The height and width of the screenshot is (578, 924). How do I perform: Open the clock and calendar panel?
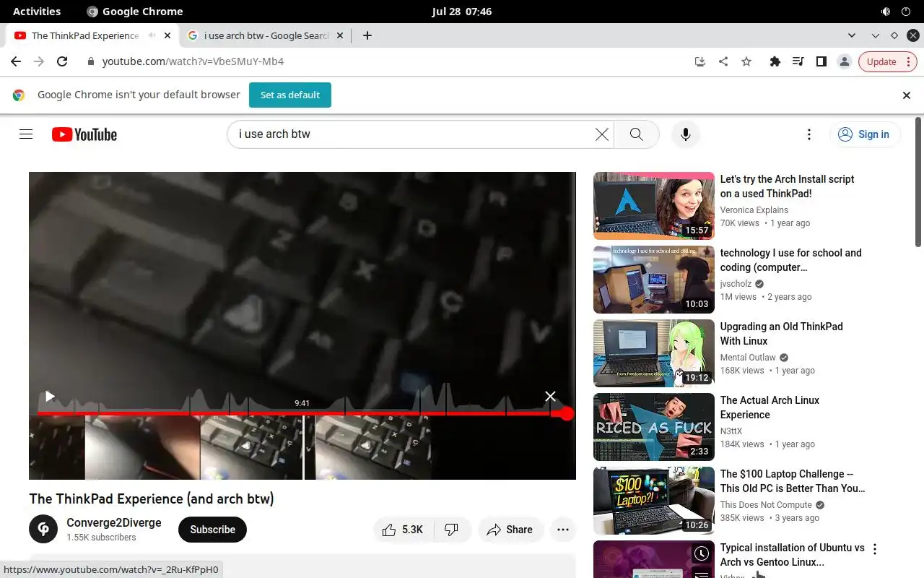(462, 12)
